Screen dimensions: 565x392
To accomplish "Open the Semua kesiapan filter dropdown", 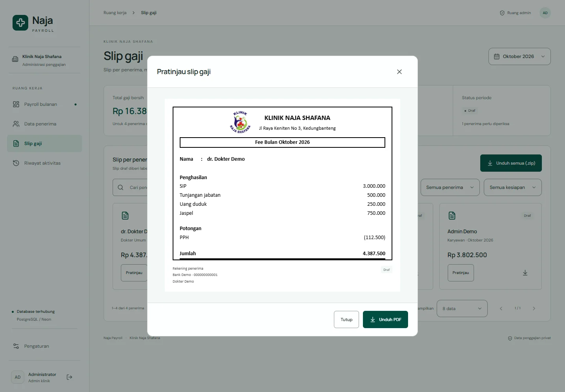I will pyautogui.click(x=513, y=187).
